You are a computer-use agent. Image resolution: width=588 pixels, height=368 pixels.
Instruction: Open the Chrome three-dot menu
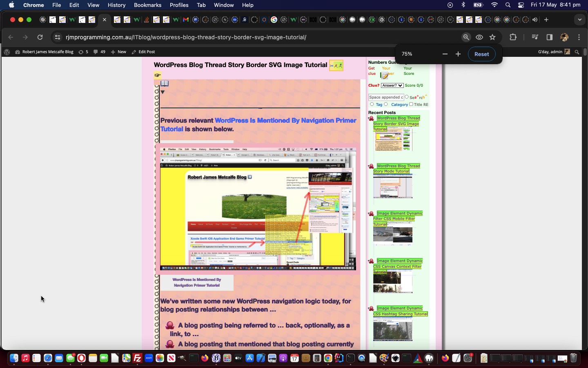[x=579, y=37]
